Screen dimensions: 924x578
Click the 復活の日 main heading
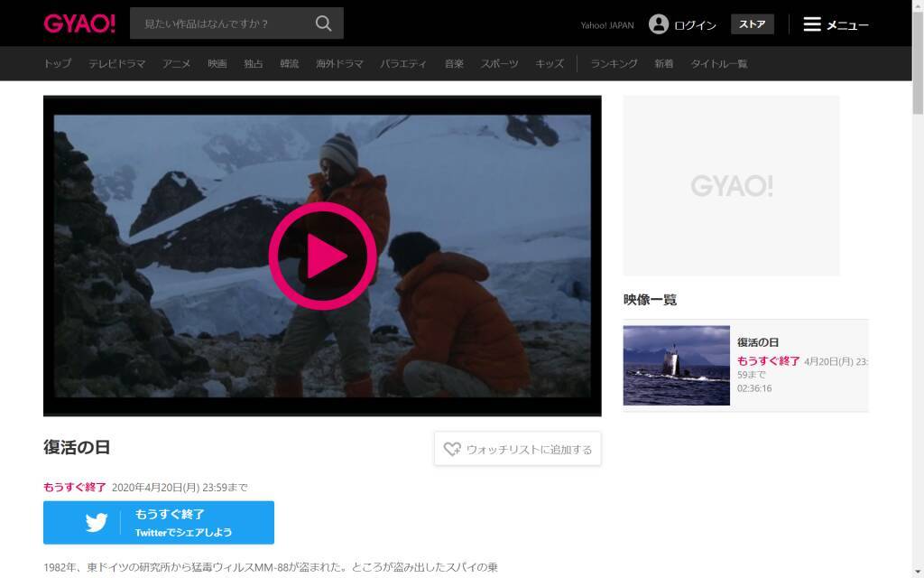coord(77,447)
